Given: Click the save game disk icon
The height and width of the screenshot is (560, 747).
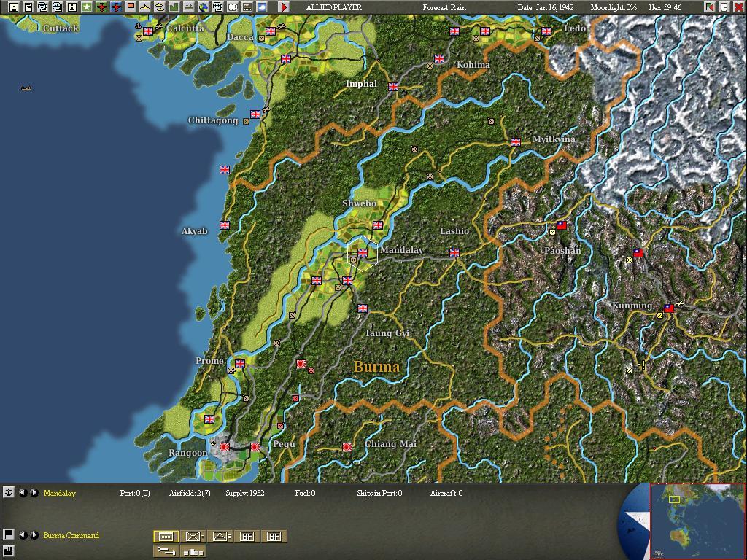Looking at the screenshot, I should pyautogui.click(x=13, y=7).
